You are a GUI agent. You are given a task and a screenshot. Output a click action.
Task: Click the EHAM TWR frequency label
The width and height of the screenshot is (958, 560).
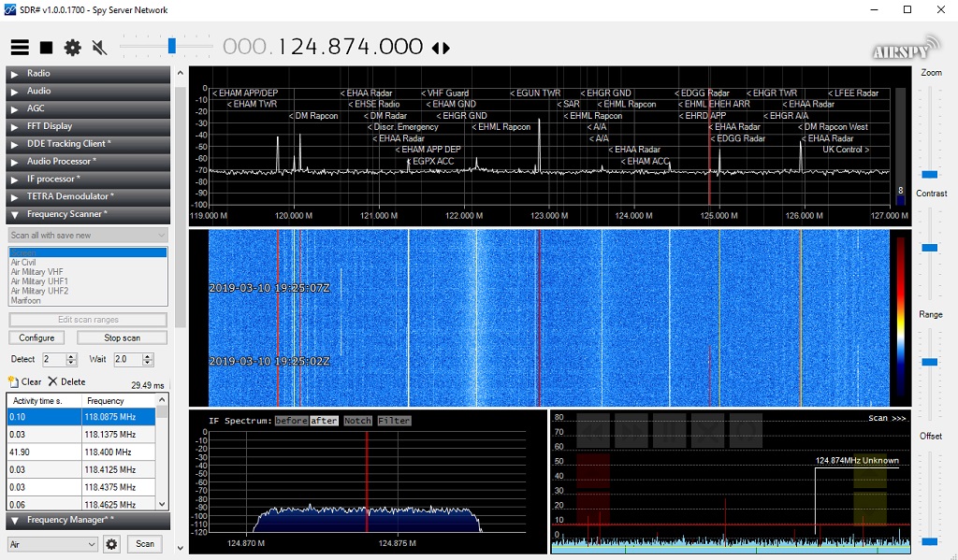point(253,105)
